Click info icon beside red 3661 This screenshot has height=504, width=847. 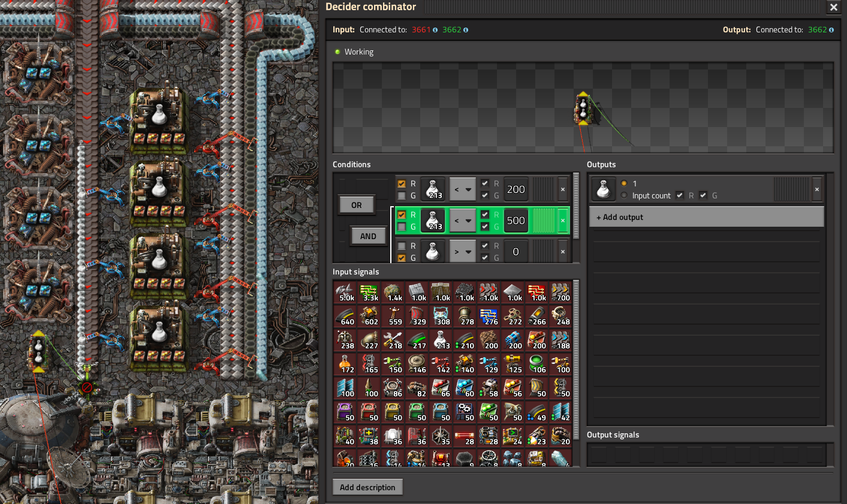pos(435,30)
